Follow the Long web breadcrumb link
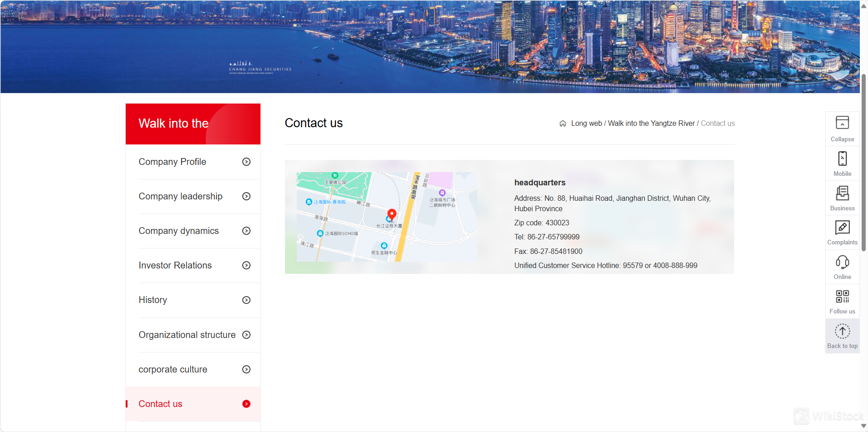 click(586, 124)
